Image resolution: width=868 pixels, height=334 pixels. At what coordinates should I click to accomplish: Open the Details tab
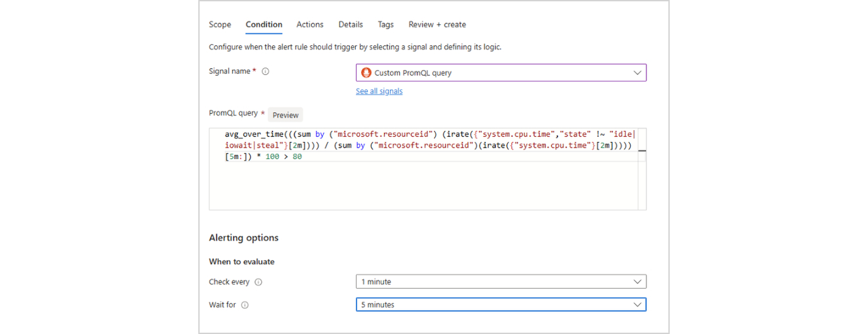[x=351, y=25]
